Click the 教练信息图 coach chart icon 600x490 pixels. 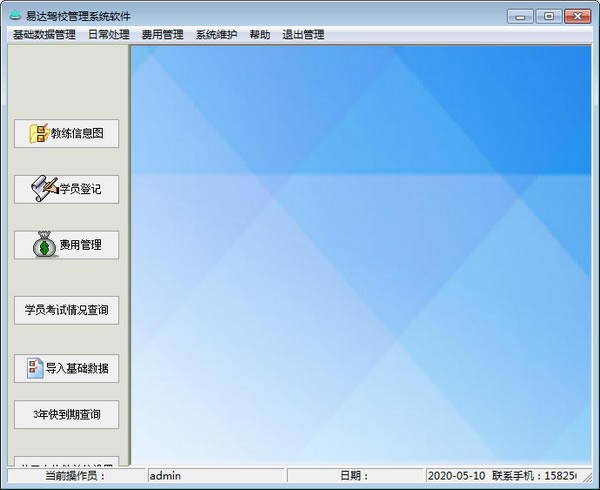click(x=39, y=134)
